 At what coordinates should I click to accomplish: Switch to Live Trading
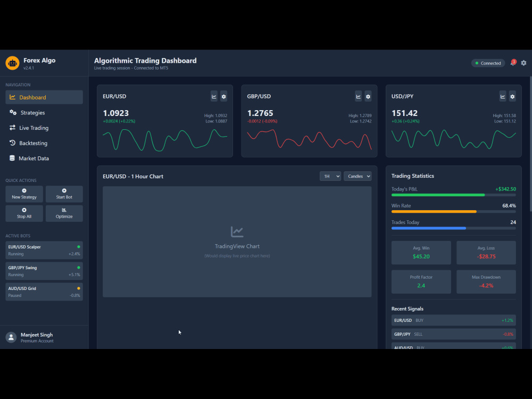pyautogui.click(x=44, y=128)
